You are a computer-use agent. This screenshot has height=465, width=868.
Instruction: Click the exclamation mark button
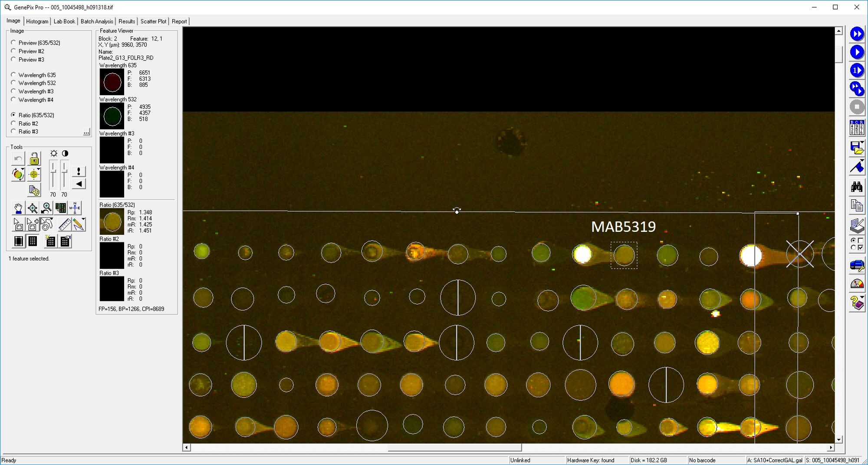point(79,171)
